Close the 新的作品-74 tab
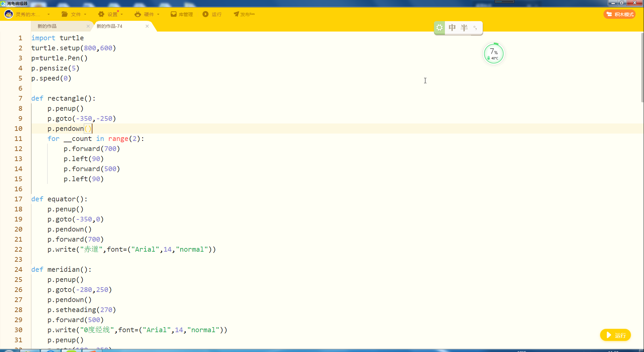Image resolution: width=644 pixels, height=352 pixels. pyautogui.click(x=147, y=26)
